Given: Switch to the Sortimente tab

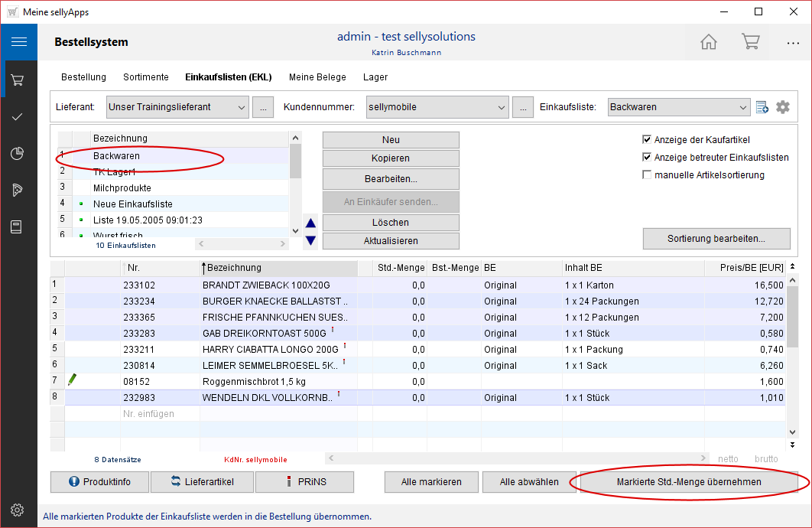Looking at the screenshot, I should (145, 77).
